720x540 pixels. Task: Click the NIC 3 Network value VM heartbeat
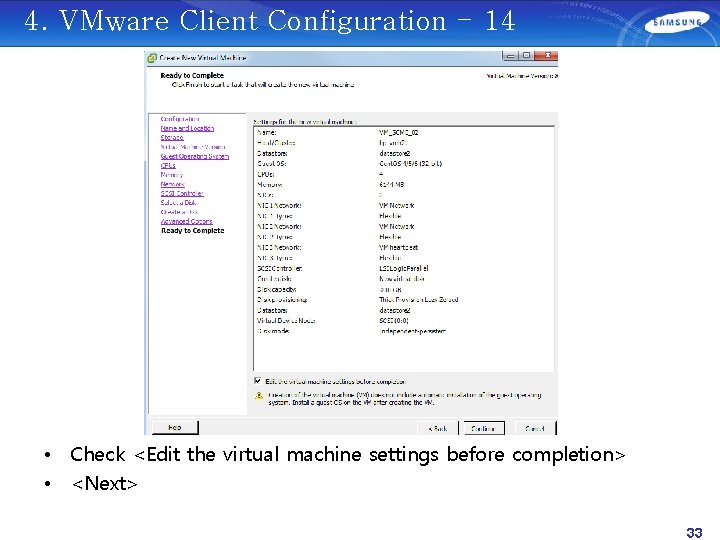pyautogui.click(x=399, y=247)
